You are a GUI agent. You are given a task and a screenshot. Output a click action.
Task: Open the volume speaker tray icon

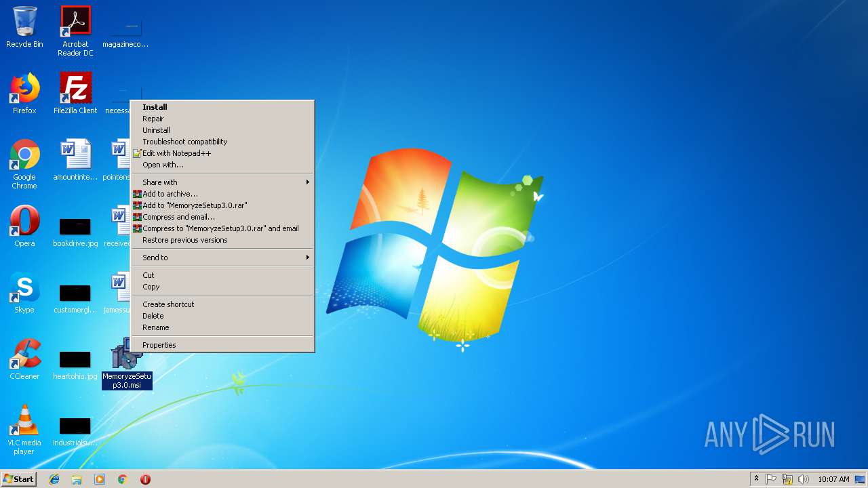804,479
